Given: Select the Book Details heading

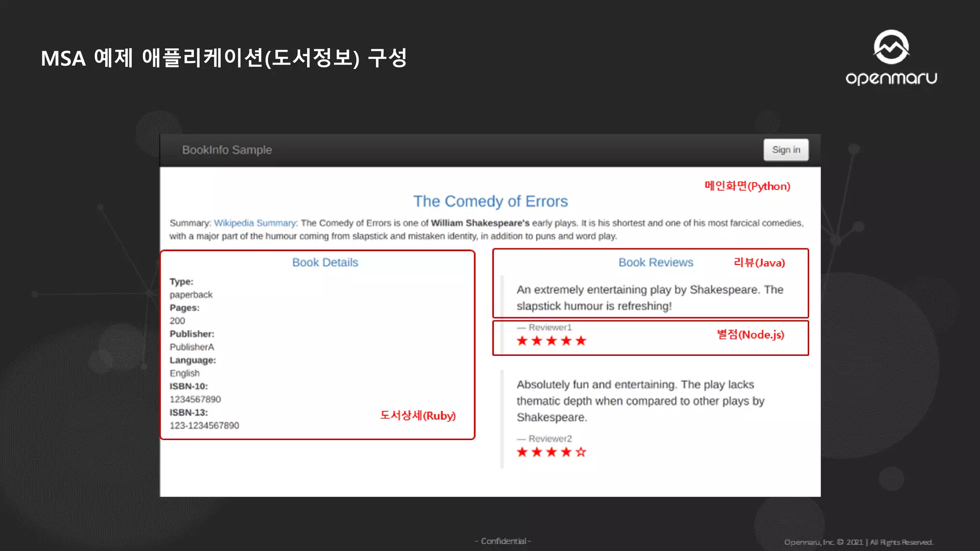Looking at the screenshot, I should pos(325,262).
